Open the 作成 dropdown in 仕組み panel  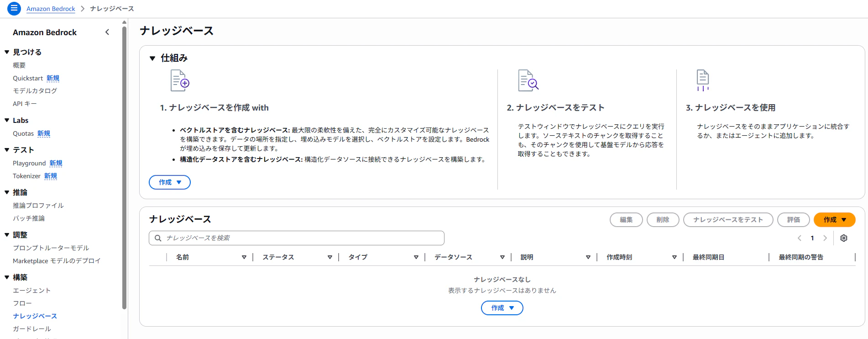coord(170,182)
